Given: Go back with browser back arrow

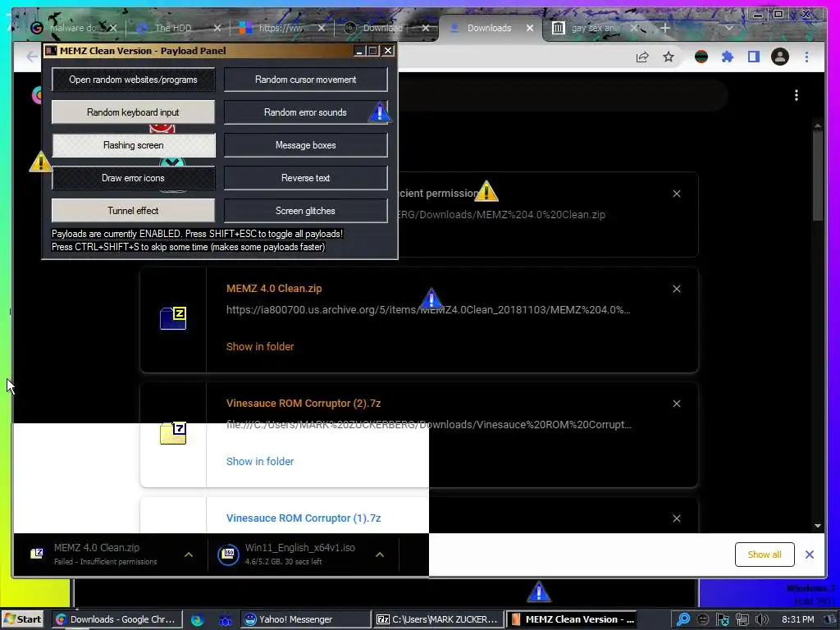Looking at the screenshot, I should tap(32, 57).
